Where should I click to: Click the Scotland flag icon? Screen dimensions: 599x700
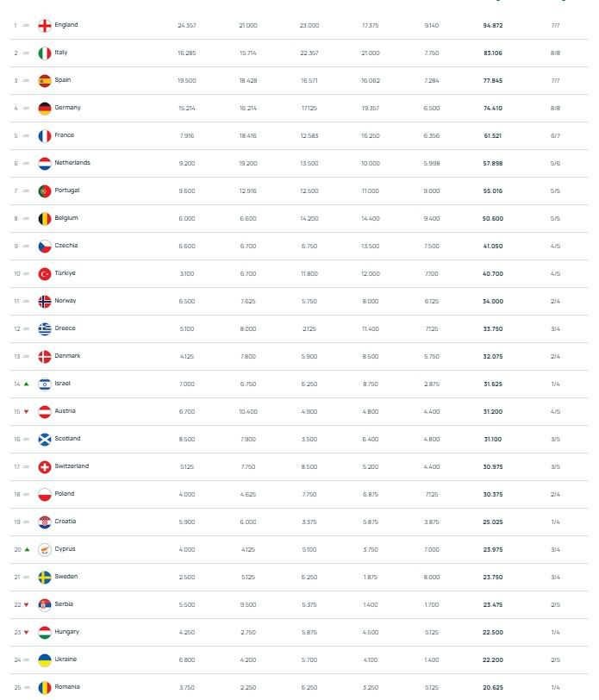click(45, 439)
